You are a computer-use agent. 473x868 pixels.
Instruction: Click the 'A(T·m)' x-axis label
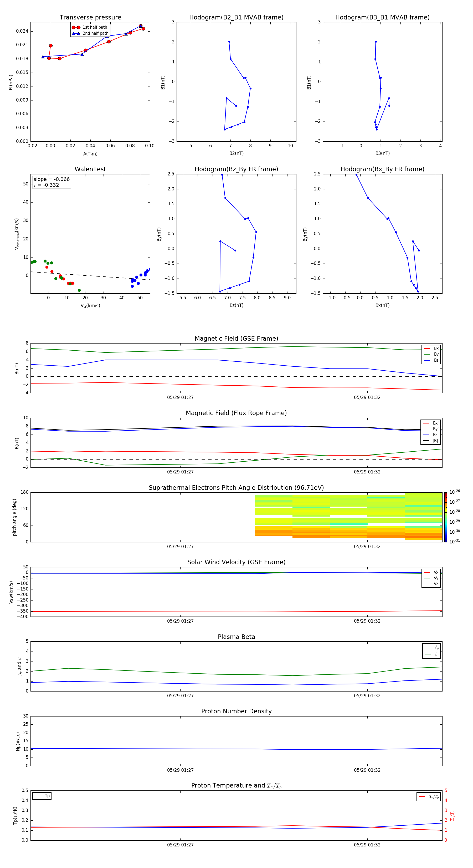pos(90,154)
